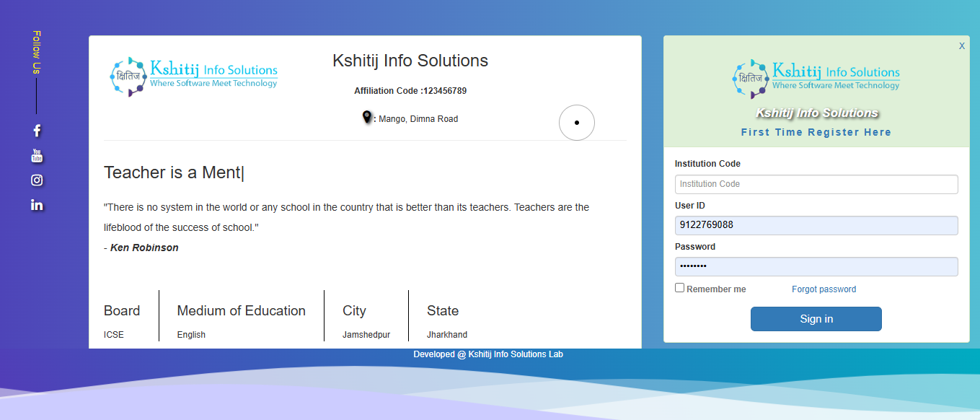This screenshot has height=420, width=980.
Task: Click the location pin icon beside Mango, Dimna Road
Action: tap(367, 117)
